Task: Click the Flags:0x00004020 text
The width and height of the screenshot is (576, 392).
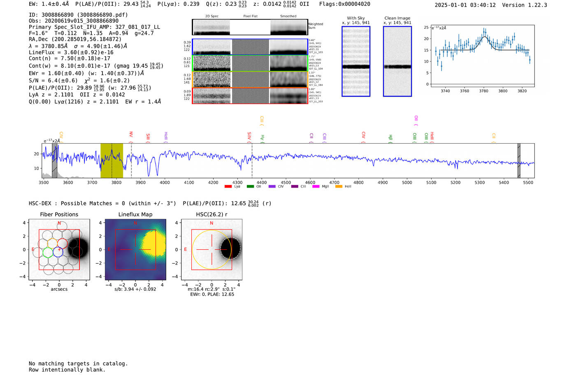Action: 345,4
